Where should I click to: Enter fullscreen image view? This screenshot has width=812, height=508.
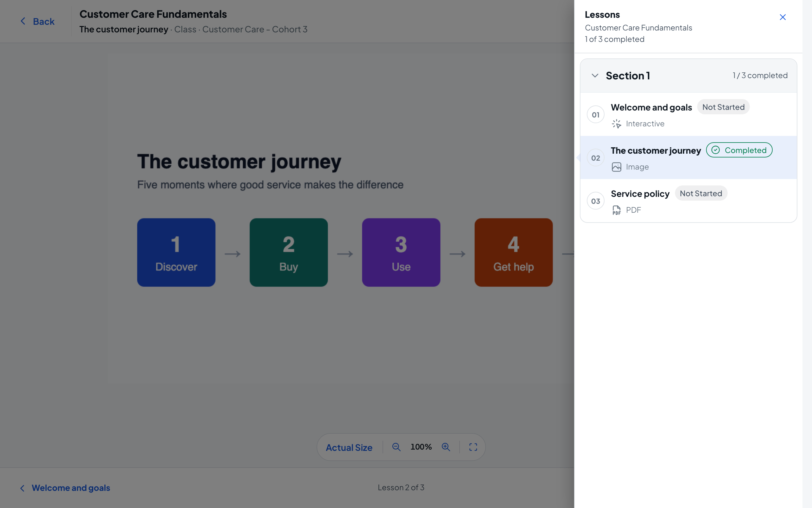473,447
